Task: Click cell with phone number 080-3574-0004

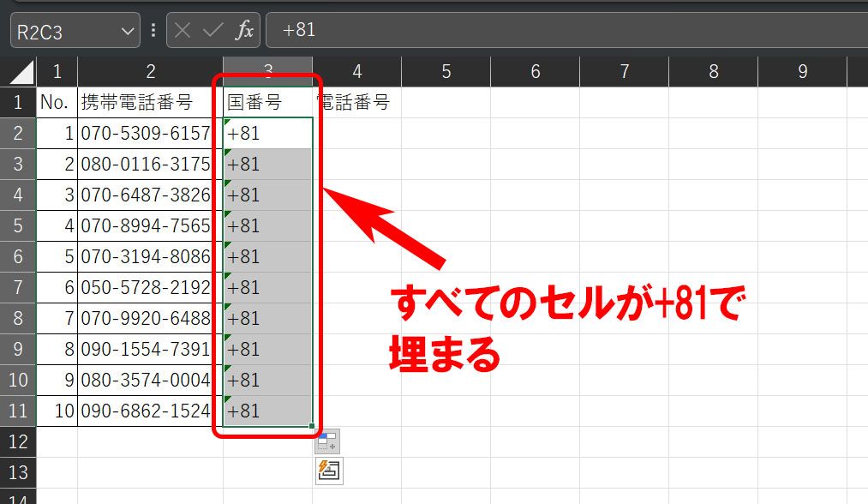Action: (x=151, y=380)
